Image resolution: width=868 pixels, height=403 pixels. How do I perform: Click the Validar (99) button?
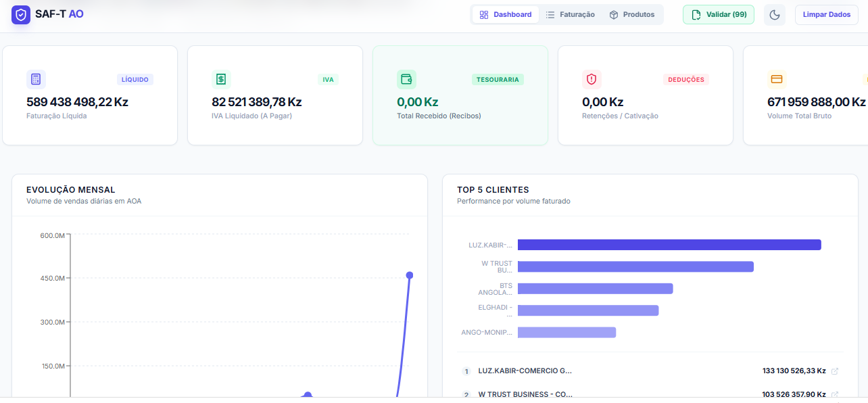click(718, 15)
